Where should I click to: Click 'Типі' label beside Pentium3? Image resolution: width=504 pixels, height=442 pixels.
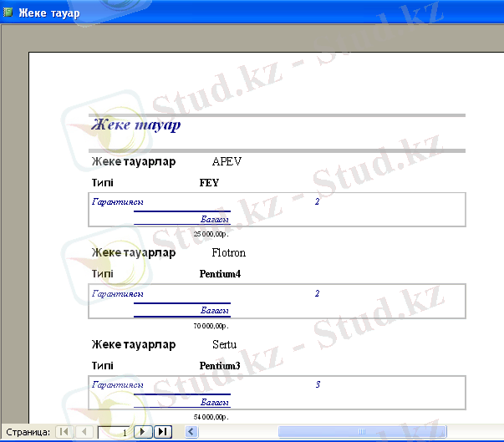(x=103, y=366)
